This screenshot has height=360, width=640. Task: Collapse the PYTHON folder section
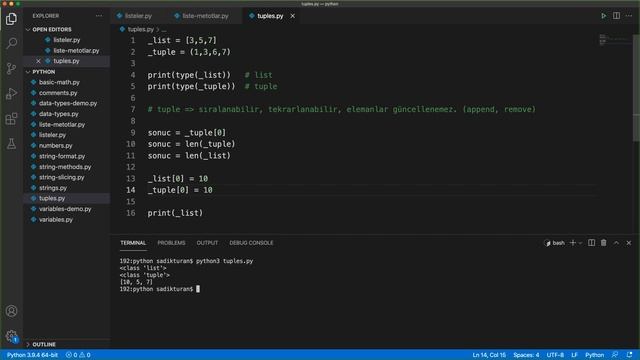tap(43, 72)
